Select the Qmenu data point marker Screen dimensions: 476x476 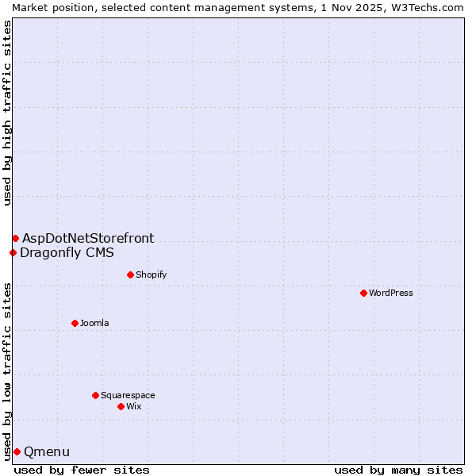tap(17, 451)
